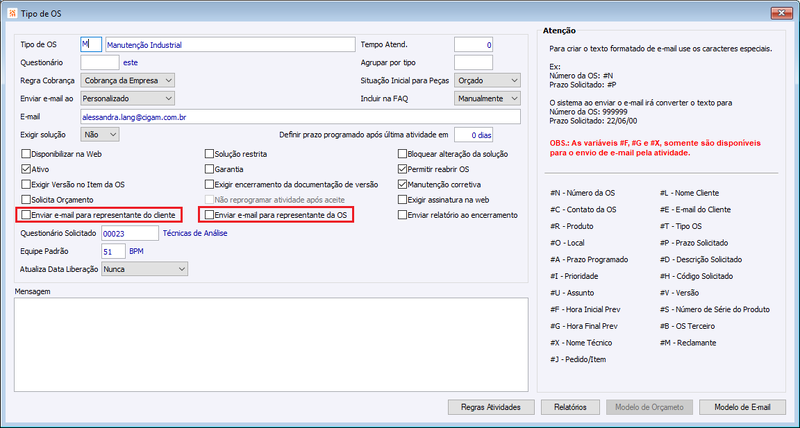The image size is (800, 428).
Task: Click the Modelo de E-mail button
Action: coord(742,407)
